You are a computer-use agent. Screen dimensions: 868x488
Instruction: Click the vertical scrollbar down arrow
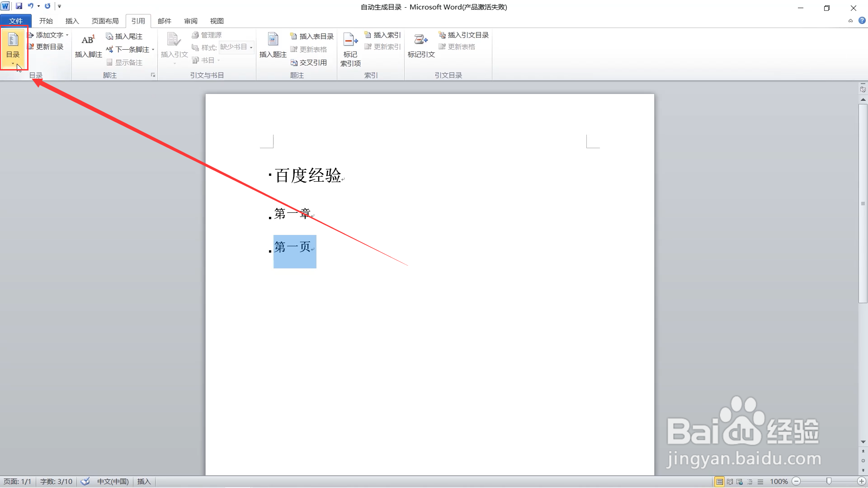[863, 442]
